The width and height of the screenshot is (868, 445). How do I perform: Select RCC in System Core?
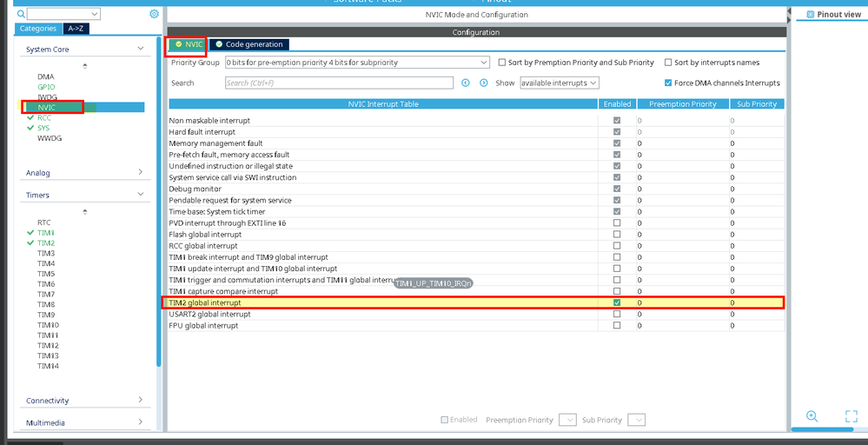click(x=44, y=117)
